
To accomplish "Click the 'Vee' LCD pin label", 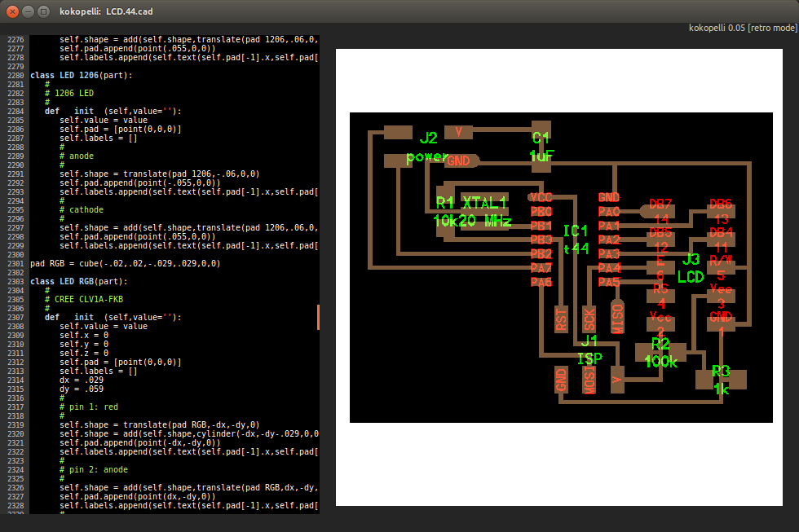I will point(721,289).
